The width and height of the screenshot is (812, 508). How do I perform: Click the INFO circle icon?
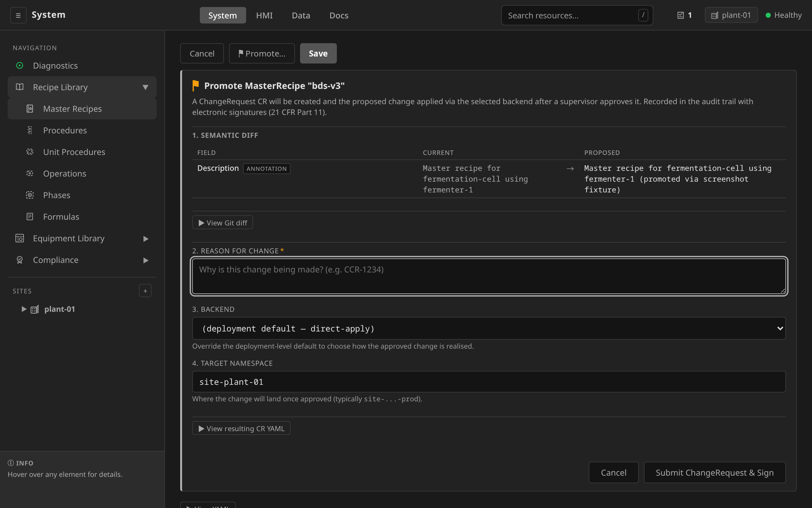[x=11, y=463]
